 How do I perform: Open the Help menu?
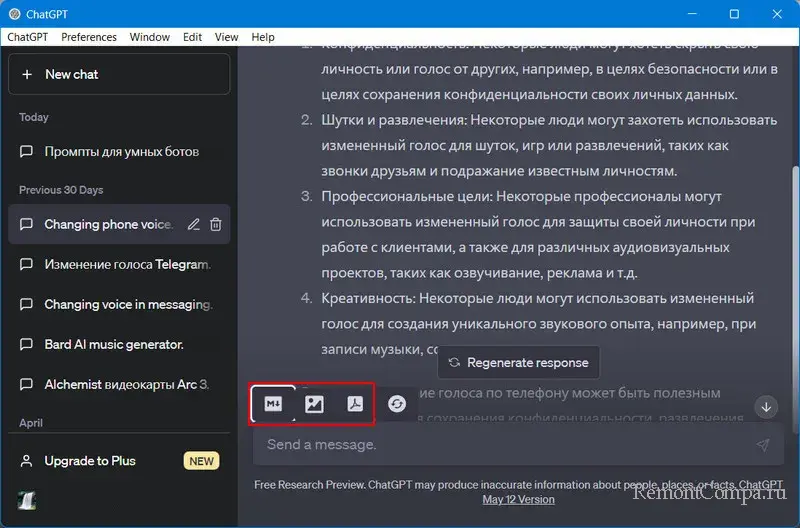coord(263,37)
